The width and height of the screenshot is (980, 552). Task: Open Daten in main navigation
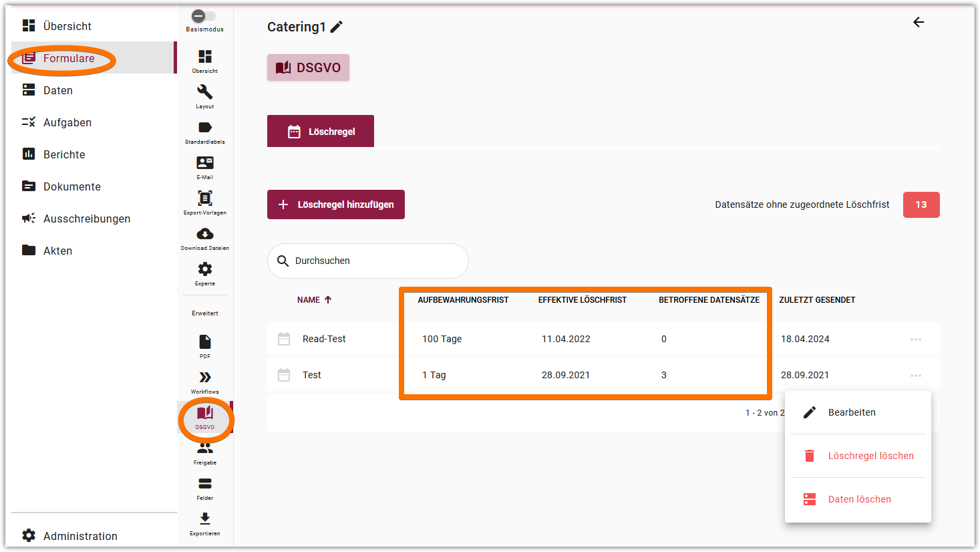point(93,90)
